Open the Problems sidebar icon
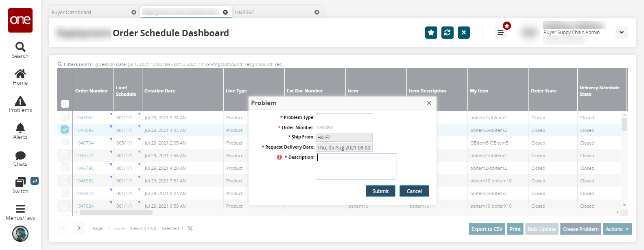 click(x=20, y=104)
